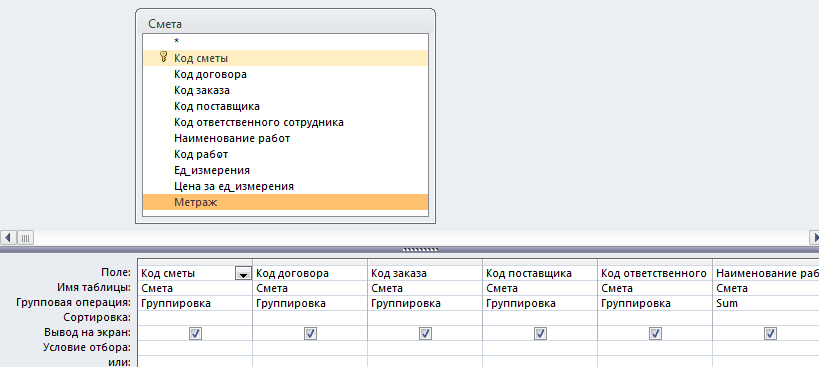Click Сортировка cell for Код поставщика column
Screen dimensions: 819x367
540,318
